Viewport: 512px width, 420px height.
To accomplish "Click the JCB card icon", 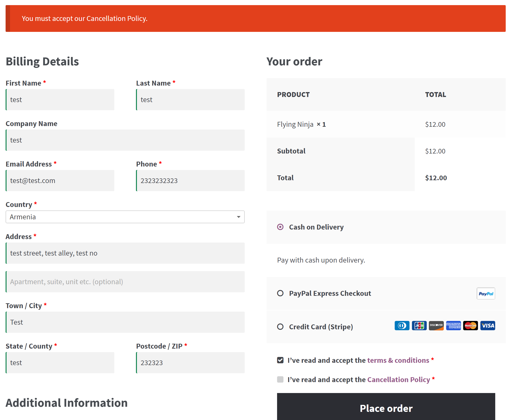I will click(x=419, y=326).
